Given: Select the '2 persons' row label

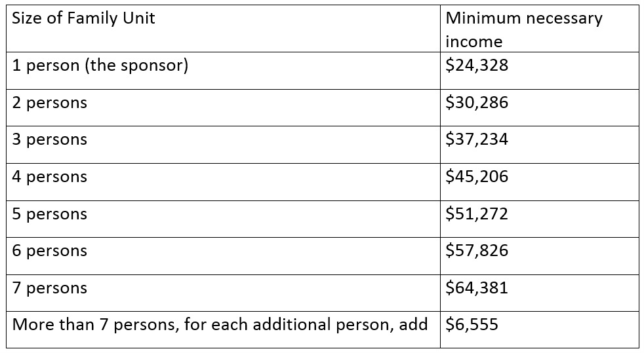Looking at the screenshot, I should pyautogui.click(x=50, y=103).
